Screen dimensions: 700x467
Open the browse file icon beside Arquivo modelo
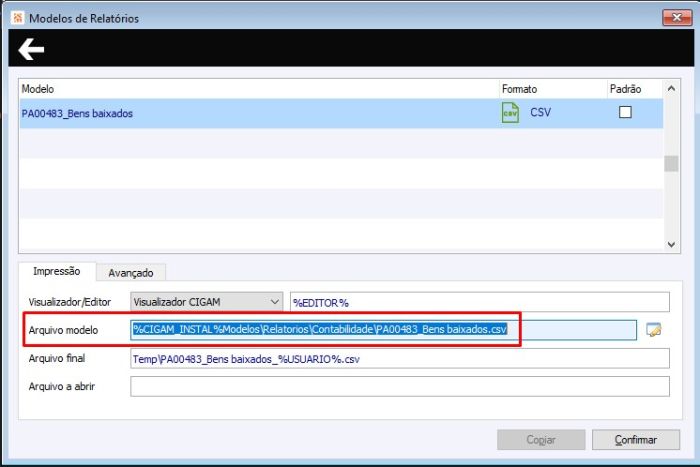click(654, 330)
